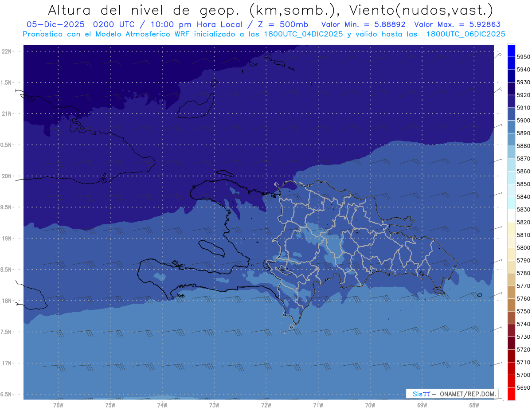Click the "68W" longitude label

(x=474, y=405)
